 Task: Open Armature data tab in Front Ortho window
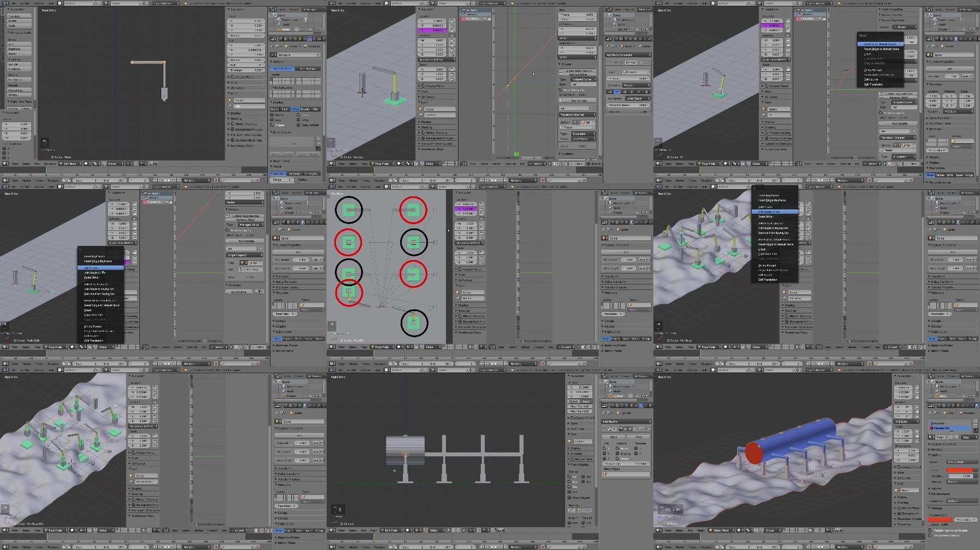(x=309, y=39)
